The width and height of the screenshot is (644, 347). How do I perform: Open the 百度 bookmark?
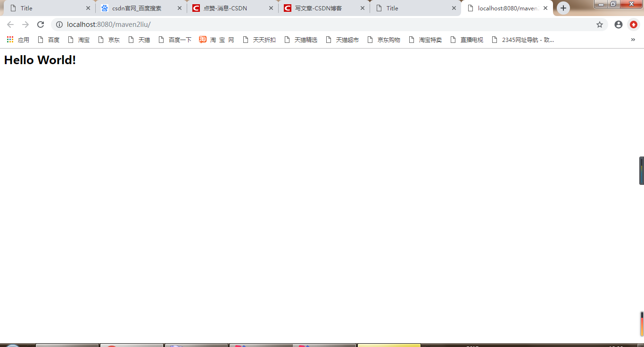pos(48,40)
